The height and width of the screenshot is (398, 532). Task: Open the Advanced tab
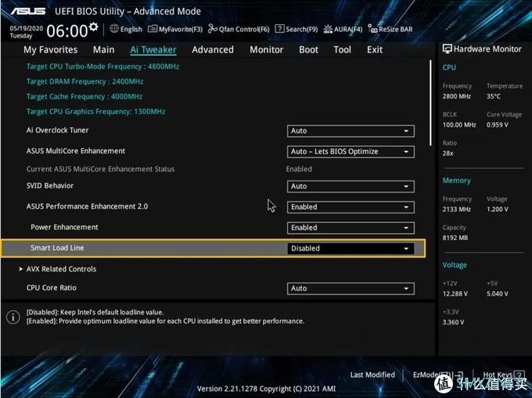(x=213, y=50)
